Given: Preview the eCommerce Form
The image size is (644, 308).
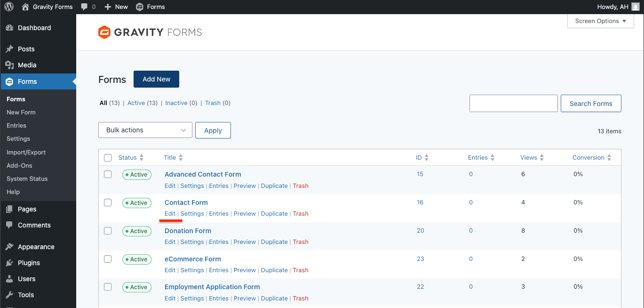Looking at the screenshot, I should tap(245, 270).
